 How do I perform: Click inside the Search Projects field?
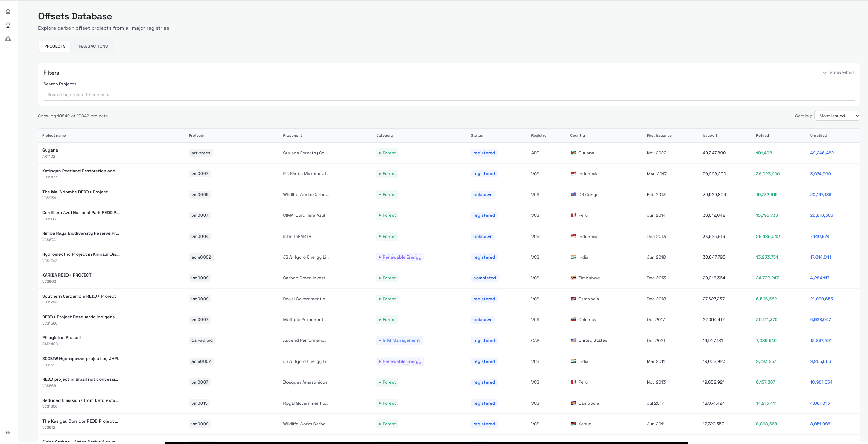449,95
